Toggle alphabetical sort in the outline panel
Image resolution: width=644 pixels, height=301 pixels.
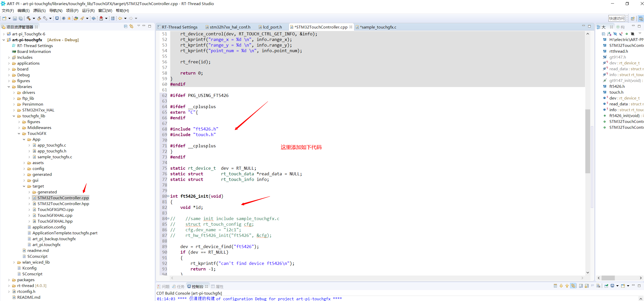click(609, 34)
